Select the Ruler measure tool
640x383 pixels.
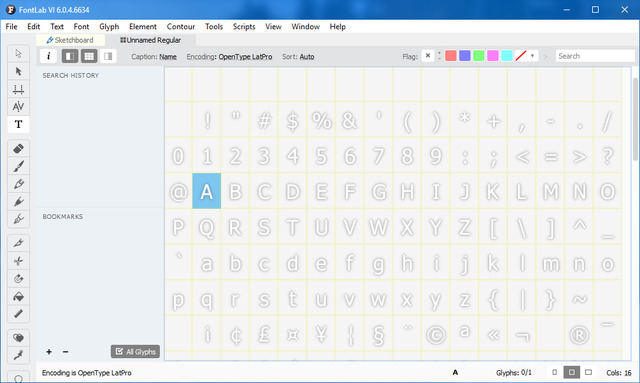tap(18, 314)
